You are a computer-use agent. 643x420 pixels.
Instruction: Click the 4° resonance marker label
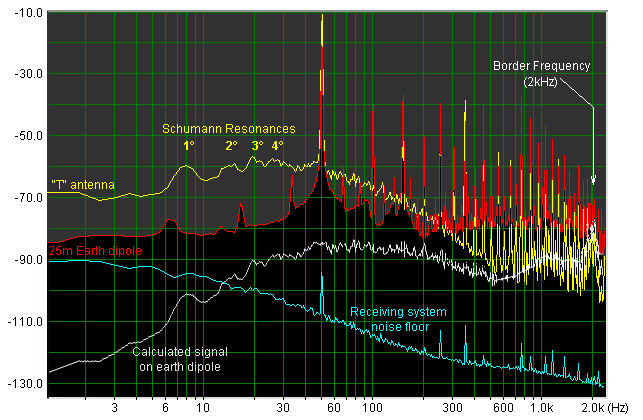click(277, 146)
